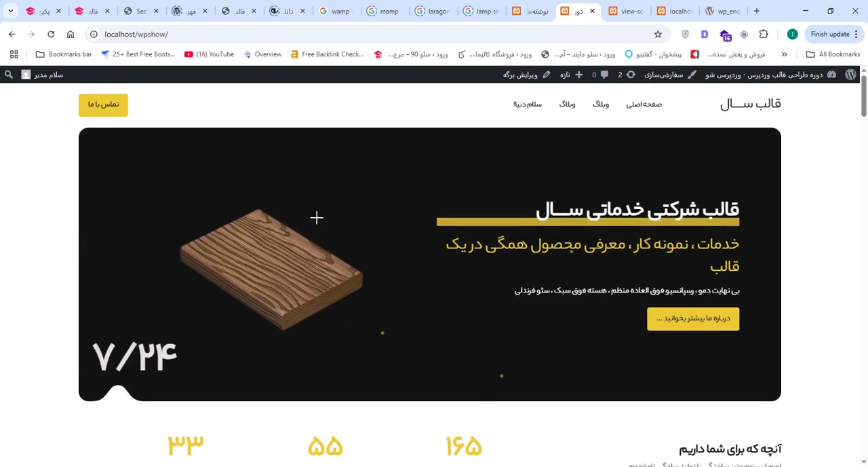Click the درباره ما بیشتر بخوانید button

(x=693, y=318)
